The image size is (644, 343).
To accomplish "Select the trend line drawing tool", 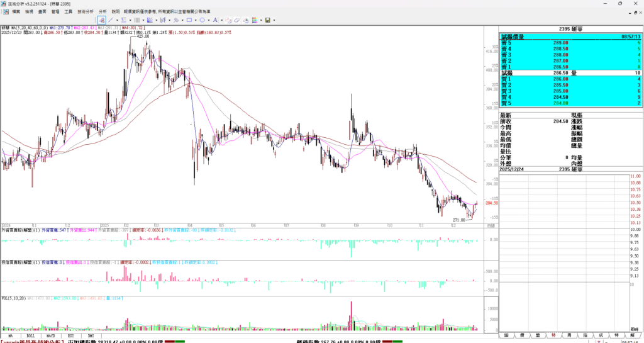I will [x=111, y=20].
